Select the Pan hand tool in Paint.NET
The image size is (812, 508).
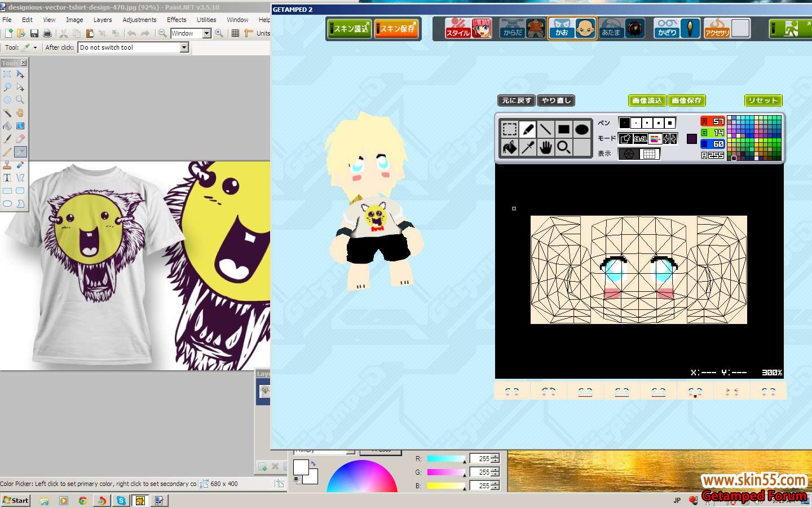pos(20,112)
